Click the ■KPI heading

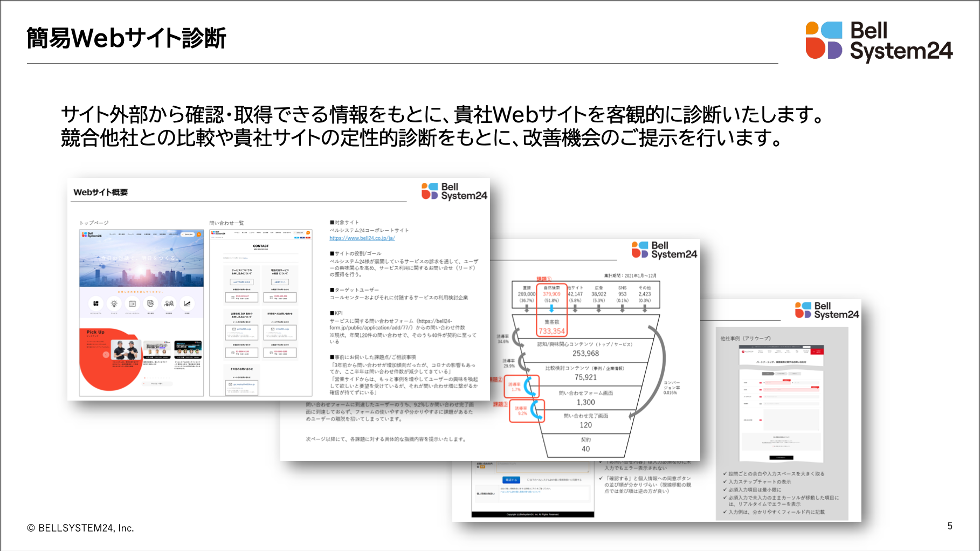click(x=336, y=313)
